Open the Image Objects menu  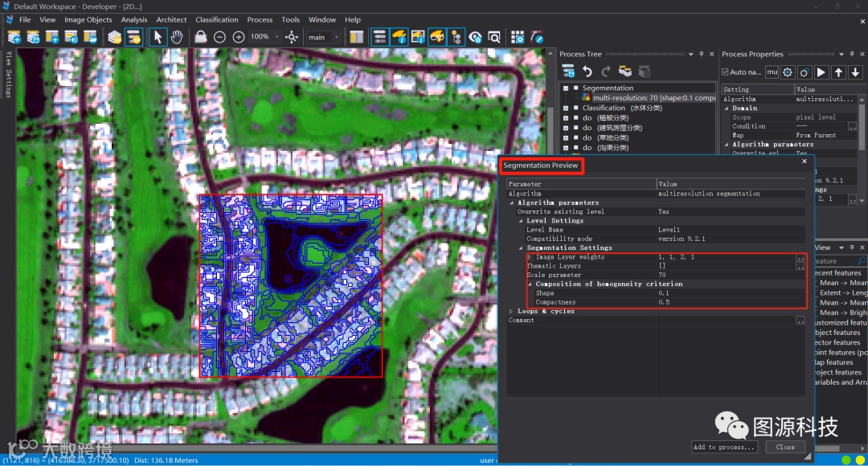[88, 19]
